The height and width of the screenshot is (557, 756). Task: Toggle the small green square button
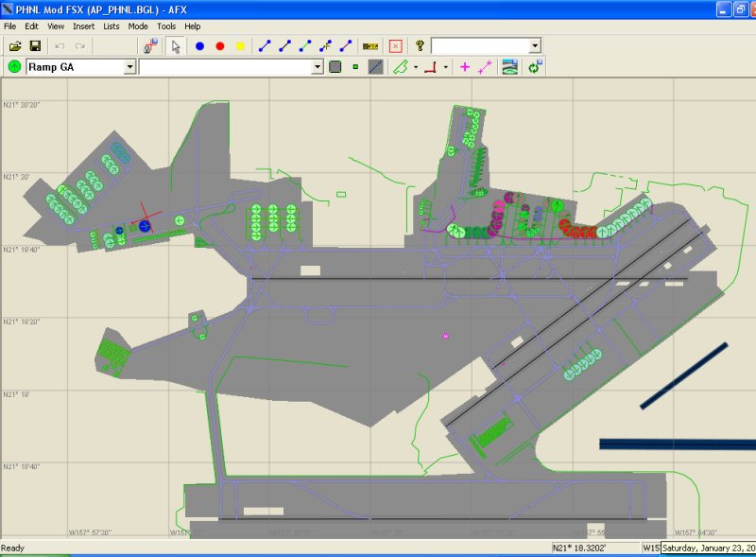355,67
